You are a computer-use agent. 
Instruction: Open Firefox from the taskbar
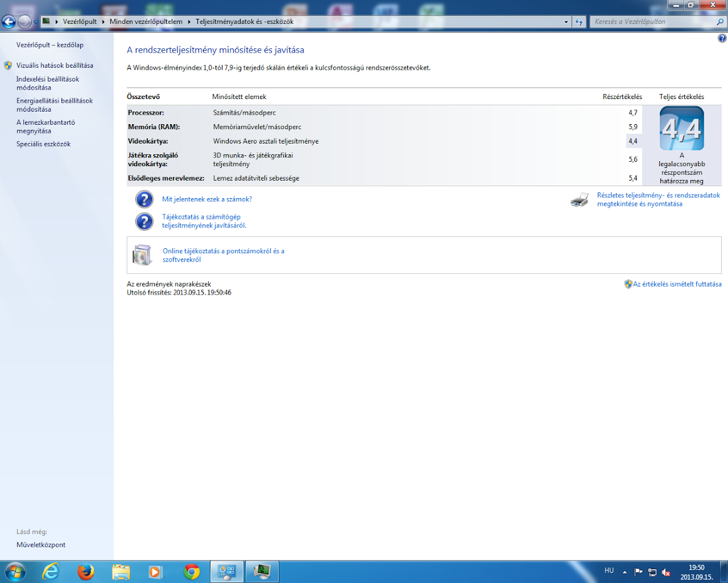[x=85, y=572]
